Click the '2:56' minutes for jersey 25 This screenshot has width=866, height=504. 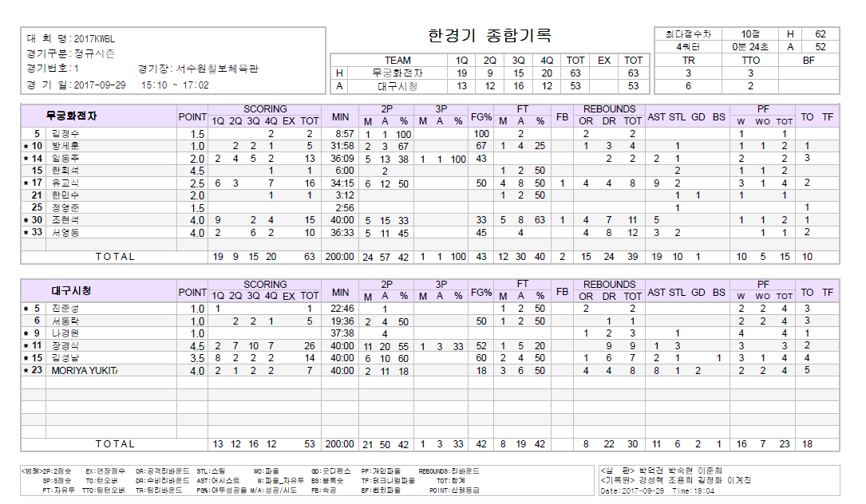click(345, 207)
